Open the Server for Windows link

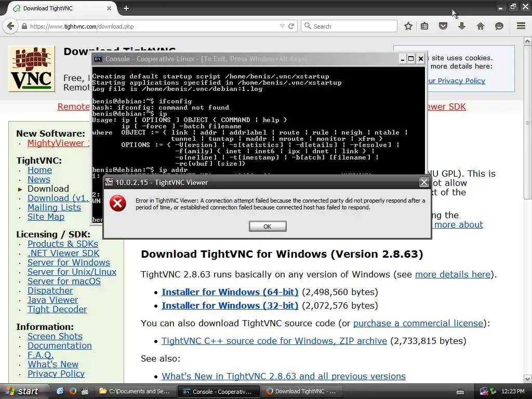tap(69, 262)
